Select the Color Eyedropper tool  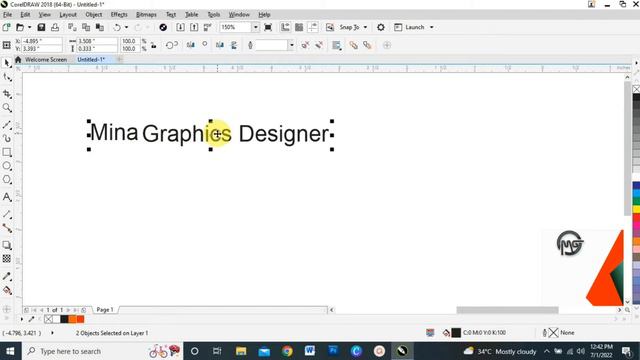(x=7, y=276)
